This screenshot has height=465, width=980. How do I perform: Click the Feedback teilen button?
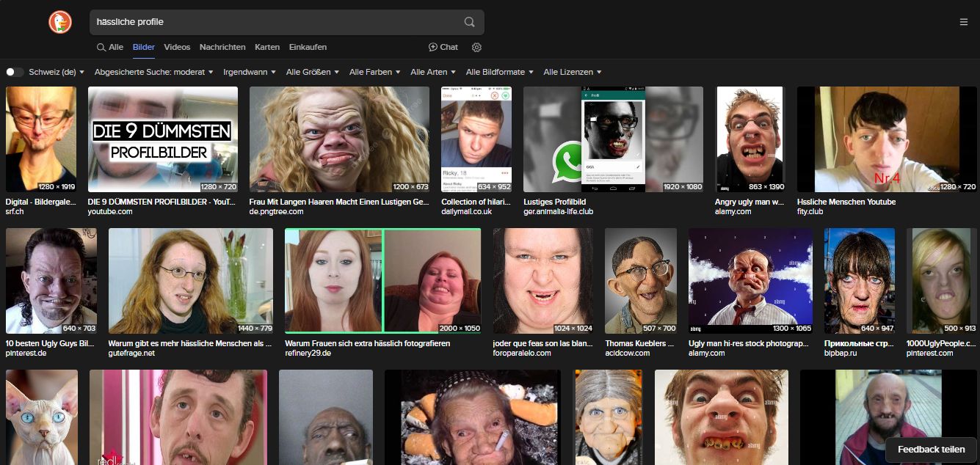pyautogui.click(x=931, y=449)
